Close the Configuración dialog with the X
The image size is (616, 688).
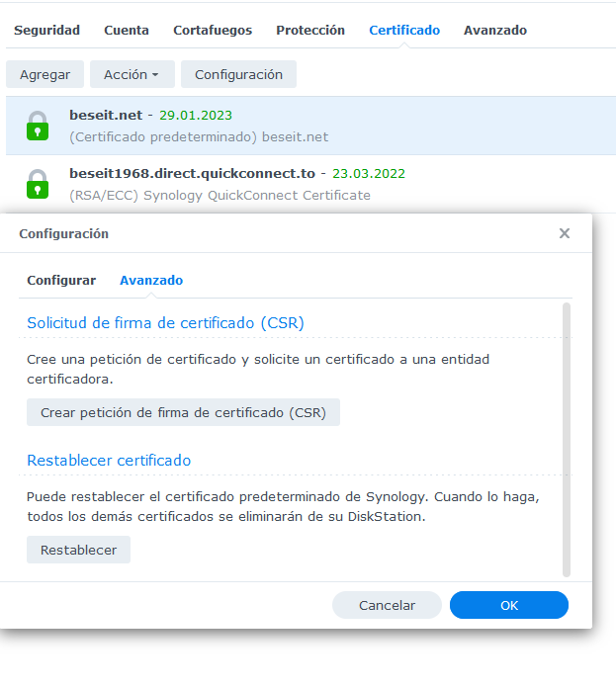(565, 234)
